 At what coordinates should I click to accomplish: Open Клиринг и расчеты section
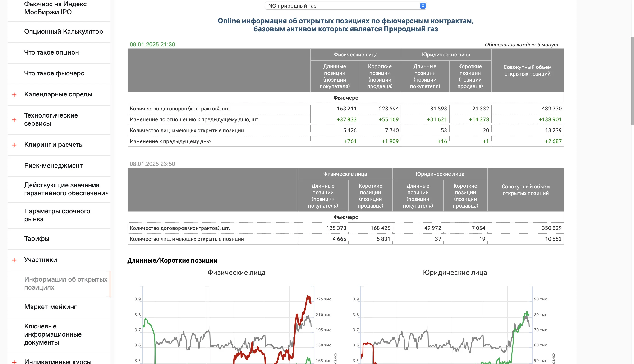click(x=54, y=145)
